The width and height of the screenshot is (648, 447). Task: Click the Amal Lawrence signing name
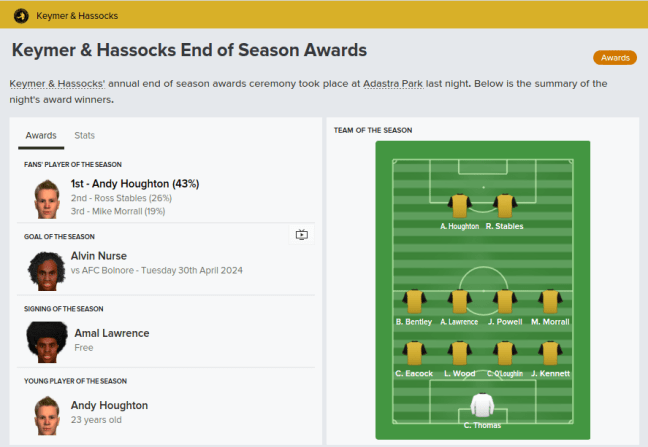[x=112, y=333]
